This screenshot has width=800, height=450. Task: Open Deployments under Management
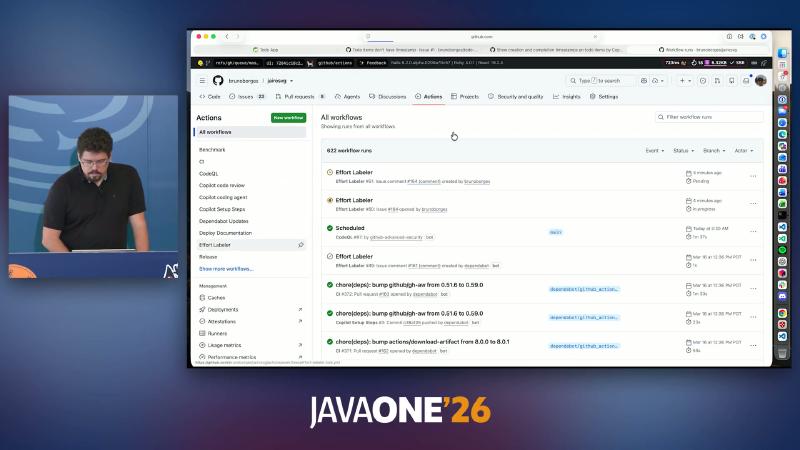click(219, 310)
